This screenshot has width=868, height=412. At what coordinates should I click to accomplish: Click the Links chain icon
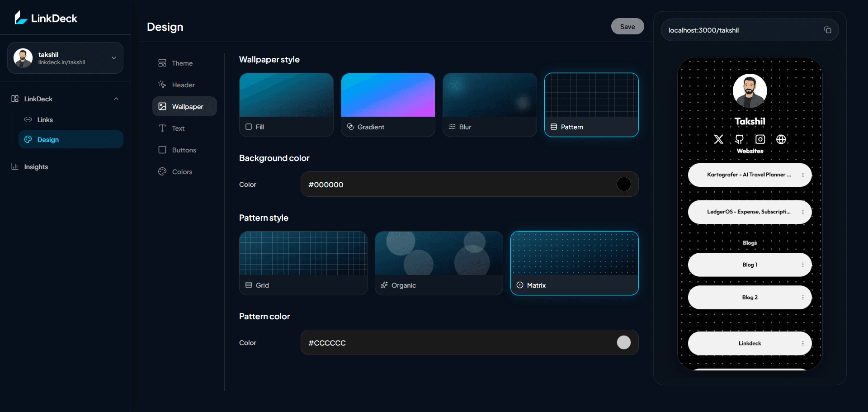pyautogui.click(x=28, y=119)
